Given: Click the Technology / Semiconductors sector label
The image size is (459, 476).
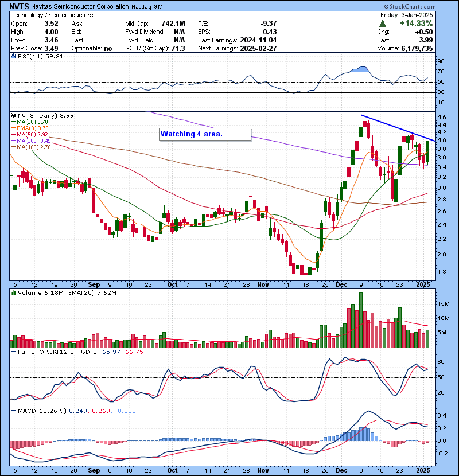Looking at the screenshot, I should click(x=52, y=15).
